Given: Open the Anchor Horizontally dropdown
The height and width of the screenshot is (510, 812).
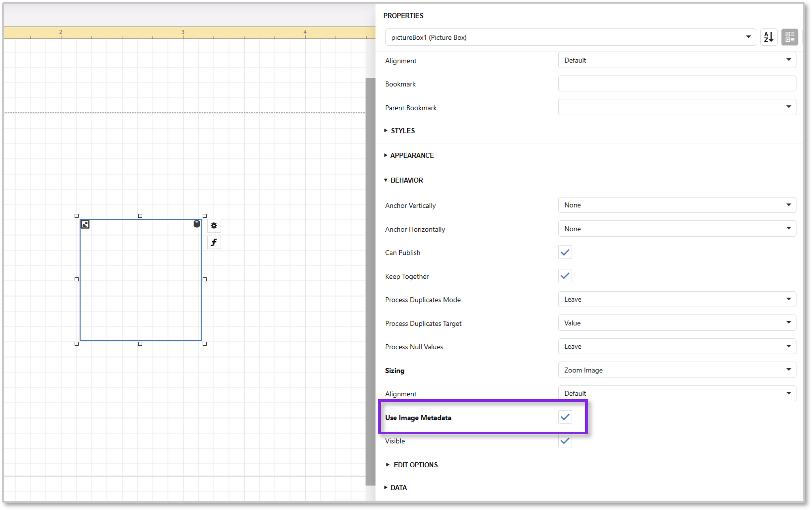Looking at the screenshot, I should pyautogui.click(x=677, y=229).
